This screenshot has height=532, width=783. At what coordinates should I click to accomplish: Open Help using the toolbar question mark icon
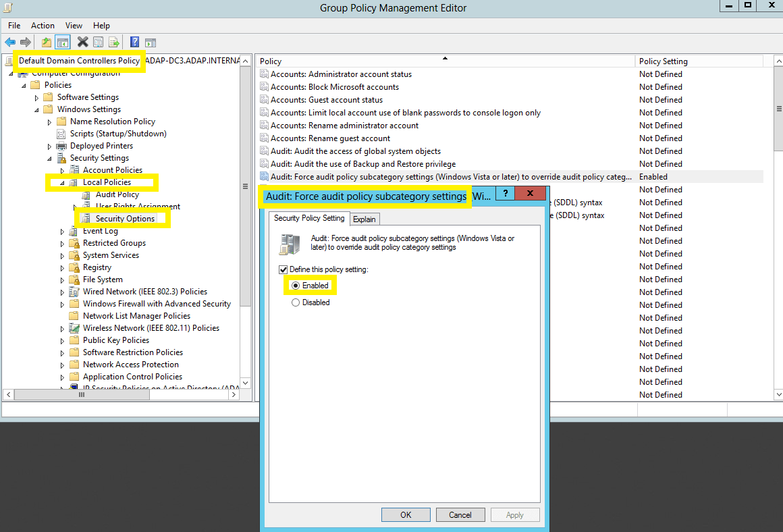tap(133, 42)
